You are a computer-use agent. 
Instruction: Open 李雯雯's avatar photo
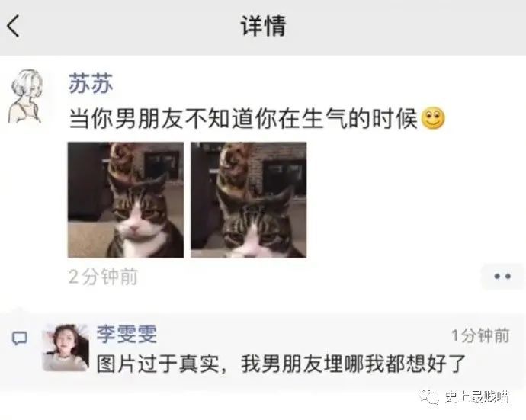pos(66,348)
